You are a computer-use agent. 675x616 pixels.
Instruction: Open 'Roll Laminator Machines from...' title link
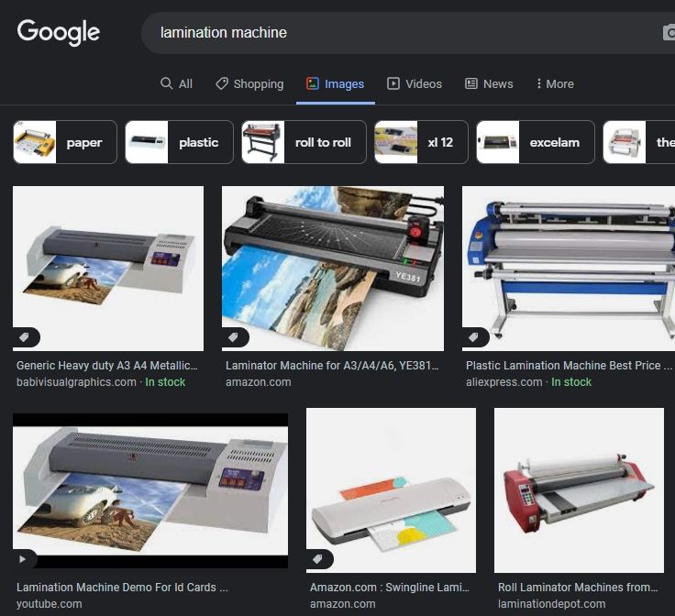(578, 588)
